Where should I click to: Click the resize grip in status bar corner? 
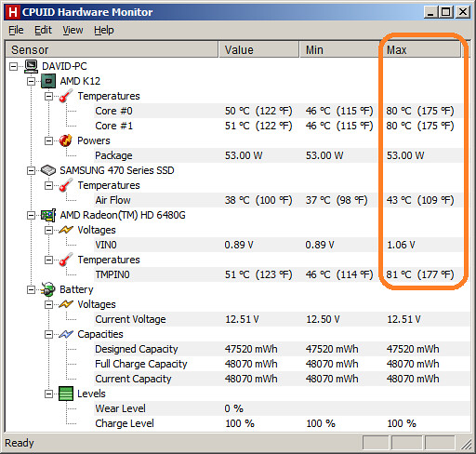point(466,444)
